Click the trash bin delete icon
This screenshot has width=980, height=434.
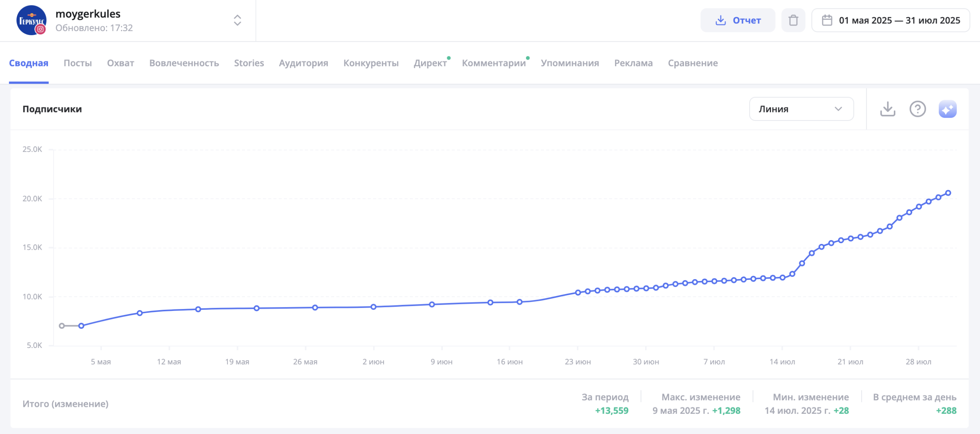793,20
